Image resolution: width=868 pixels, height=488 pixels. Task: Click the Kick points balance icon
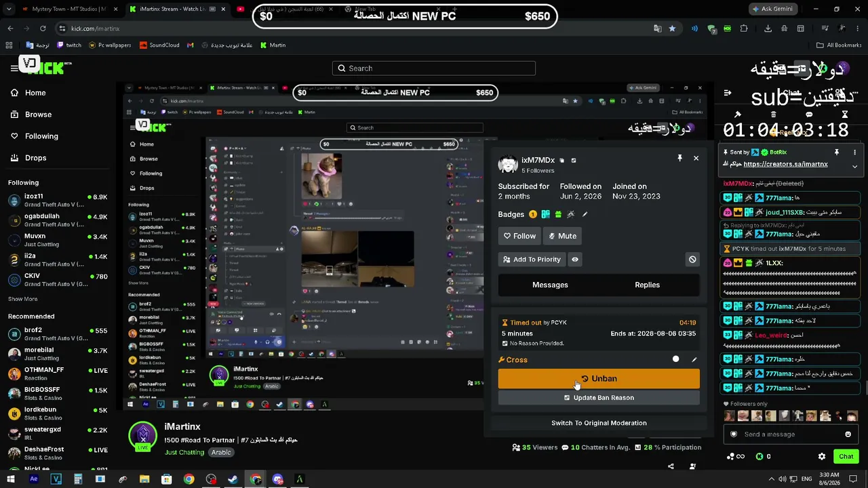(759, 457)
